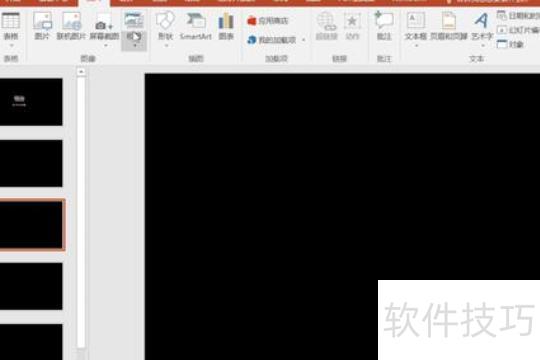The image size is (540, 360).
Task: Select the slide thumbnail with white text
Action: tap(31, 102)
